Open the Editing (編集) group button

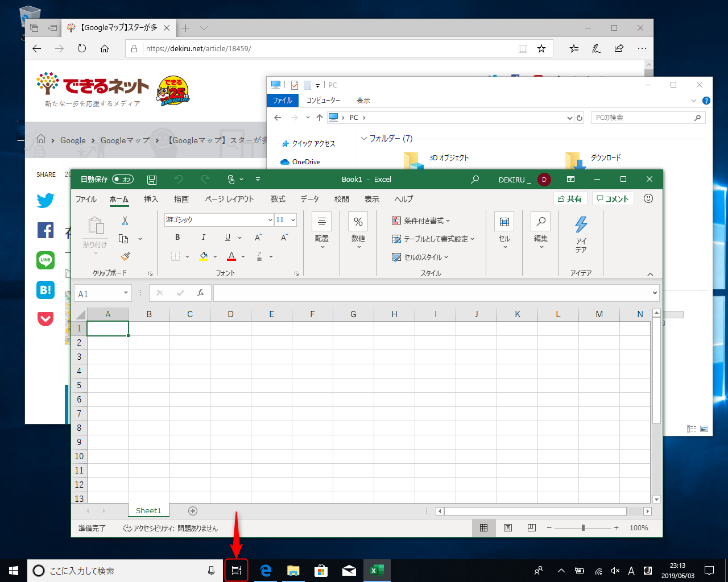(541, 230)
